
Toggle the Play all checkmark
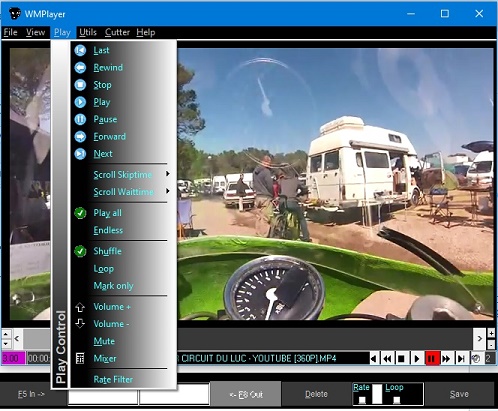point(80,213)
